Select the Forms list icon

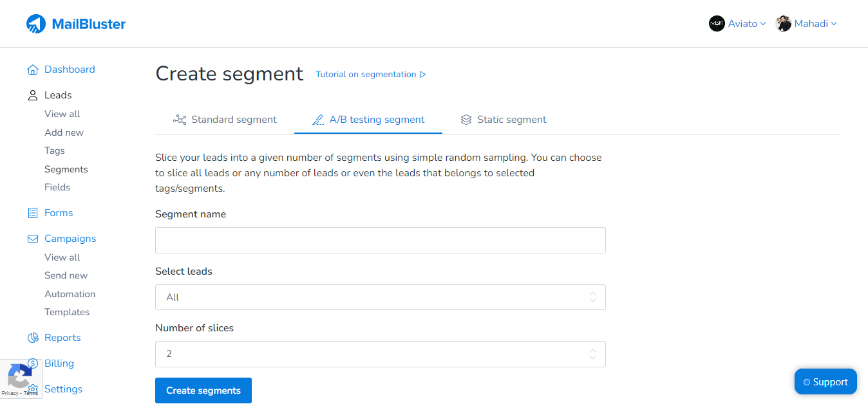click(x=32, y=212)
